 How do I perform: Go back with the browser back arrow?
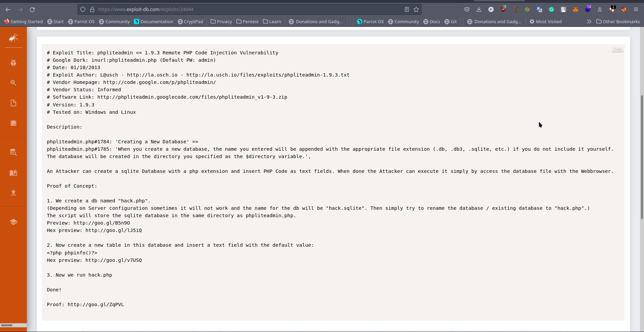[x=8, y=9]
